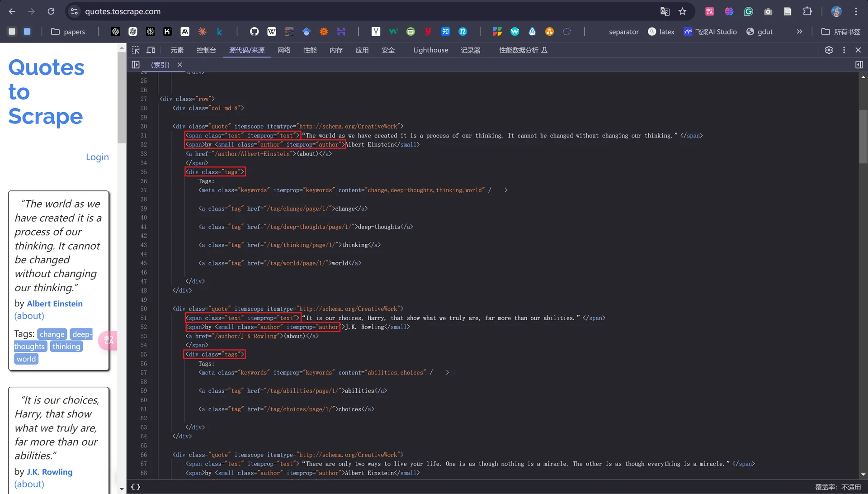Activate the inspect element picker icon

(x=136, y=50)
